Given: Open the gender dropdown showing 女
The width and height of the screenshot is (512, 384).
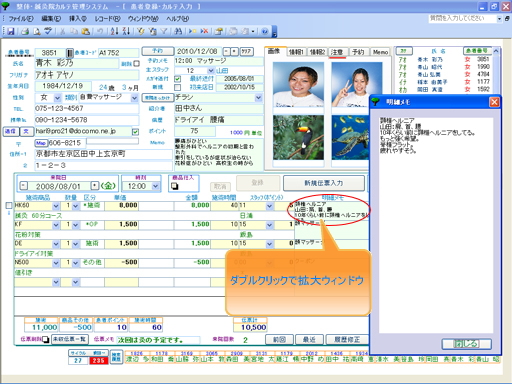Looking at the screenshot, I should click(x=57, y=98).
